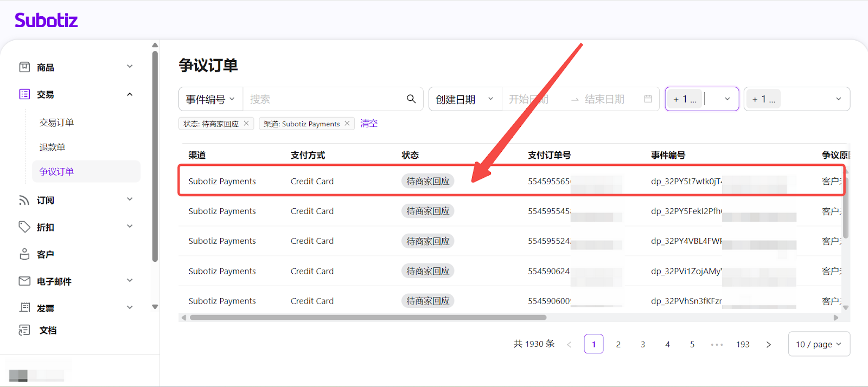The image size is (868, 387).
Task: Open 客户 from the sidebar icon
Action: (x=24, y=254)
